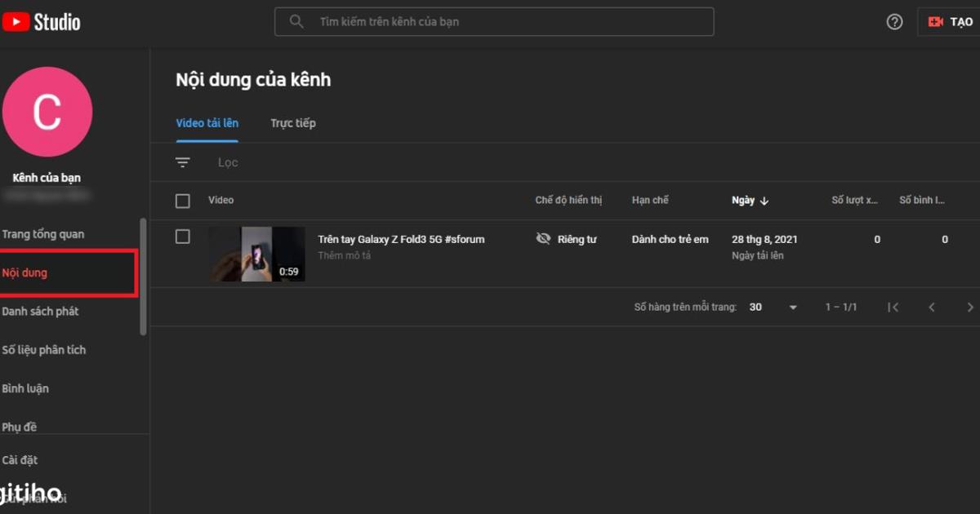Screen dimensions: 980x514
Task: Switch to the Trực tiếp tab
Action: point(292,122)
